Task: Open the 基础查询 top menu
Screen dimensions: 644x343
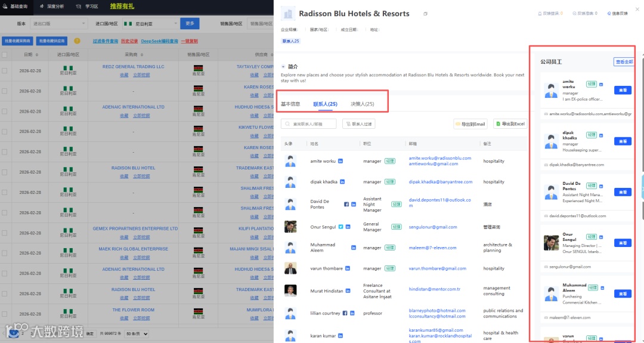Action: pyautogui.click(x=15, y=7)
